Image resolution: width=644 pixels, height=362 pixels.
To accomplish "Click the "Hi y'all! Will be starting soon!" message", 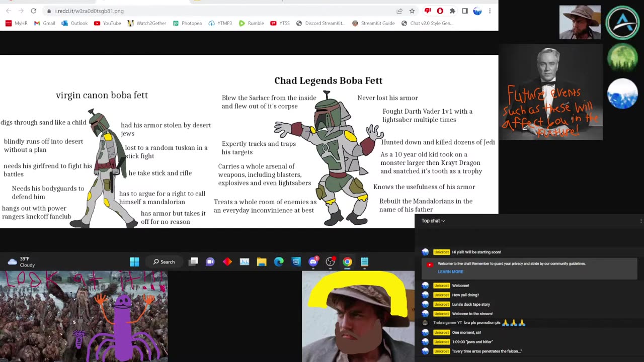I will (476, 252).
